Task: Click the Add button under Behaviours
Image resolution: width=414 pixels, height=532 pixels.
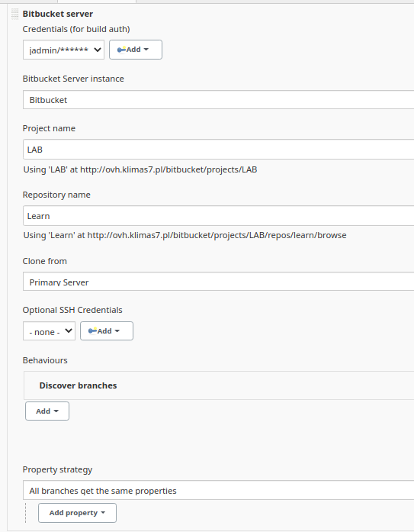Action: (x=47, y=411)
